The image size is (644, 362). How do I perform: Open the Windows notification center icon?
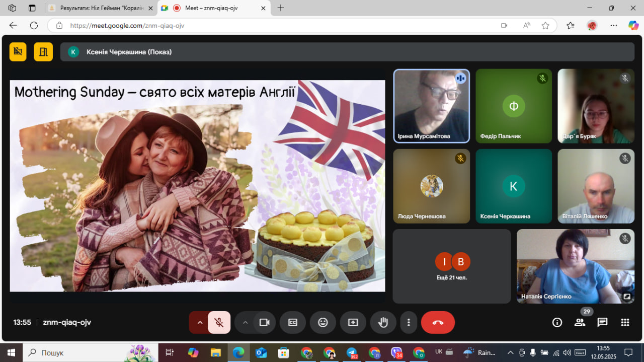click(x=628, y=352)
